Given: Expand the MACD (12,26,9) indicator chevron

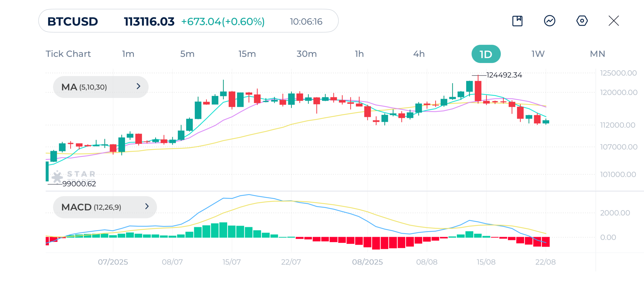Looking at the screenshot, I should tap(147, 207).
